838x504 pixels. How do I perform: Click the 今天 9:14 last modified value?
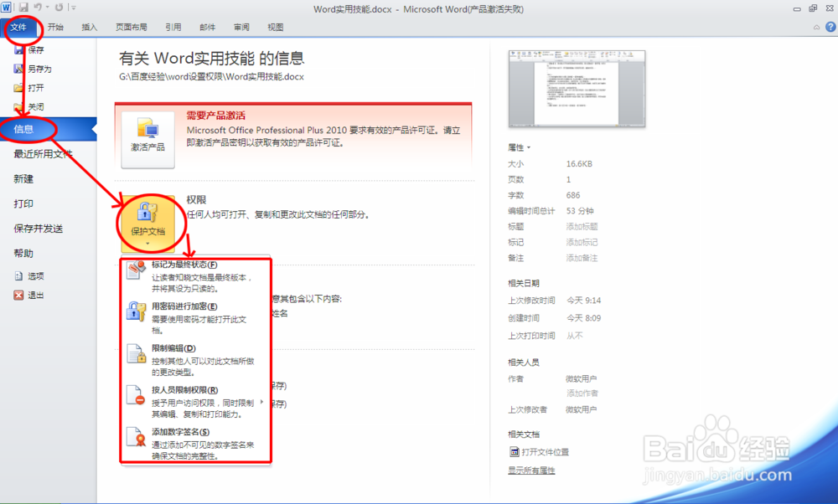tap(583, 301)
